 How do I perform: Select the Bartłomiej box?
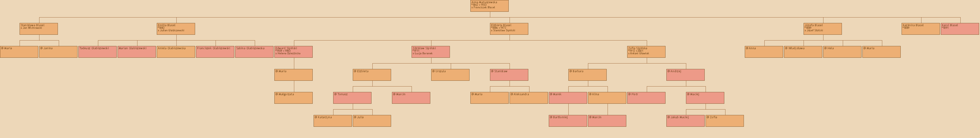click(568, 121)
